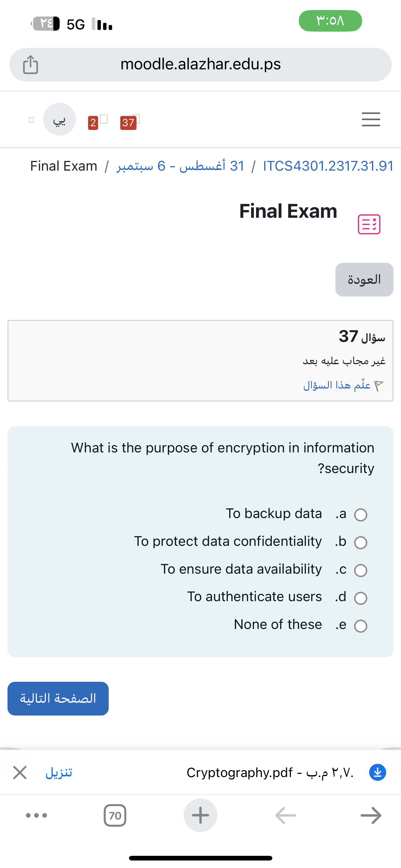Open messages badge showing 2

(93, 122)
